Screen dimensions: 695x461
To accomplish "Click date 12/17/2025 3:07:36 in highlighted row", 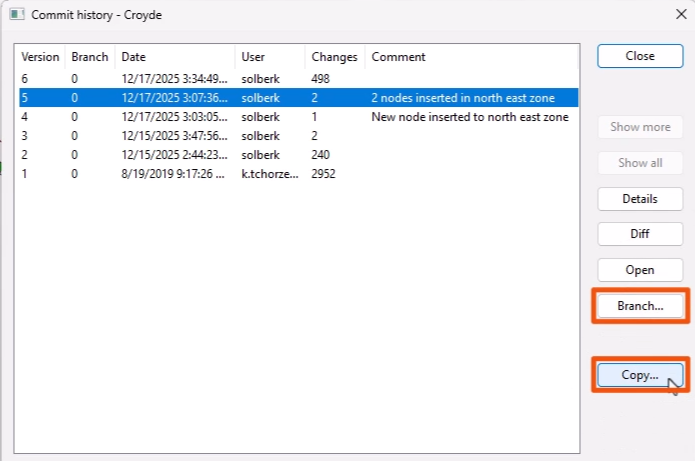I will tap(175, 98).
